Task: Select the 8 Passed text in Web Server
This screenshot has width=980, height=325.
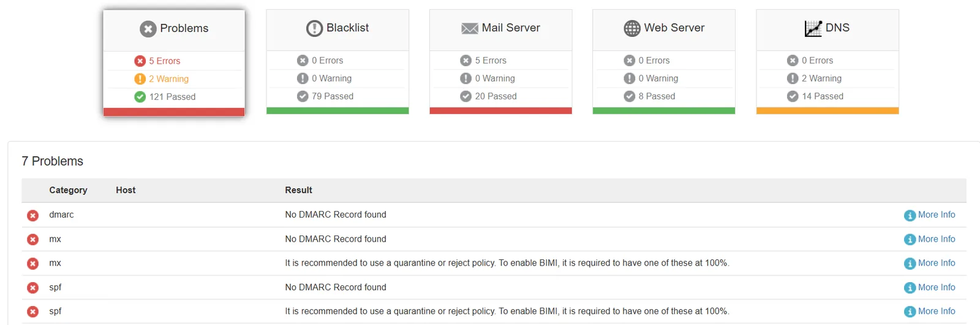Action: point(657,96)
